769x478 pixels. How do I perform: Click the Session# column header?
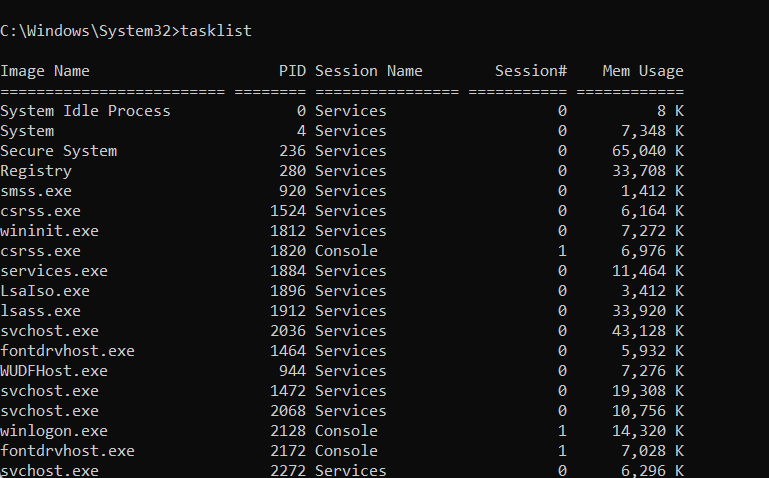[x=531, y=71]
